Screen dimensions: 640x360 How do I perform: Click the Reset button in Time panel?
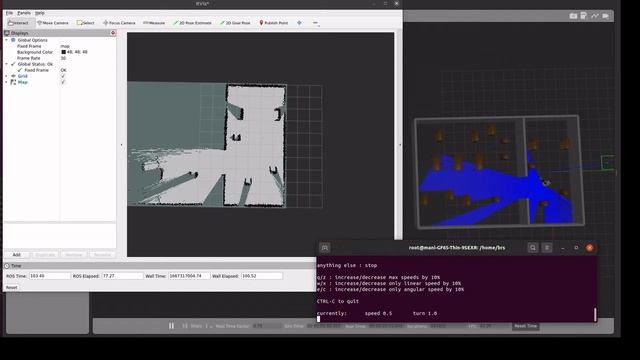click(x=11, y=287)
